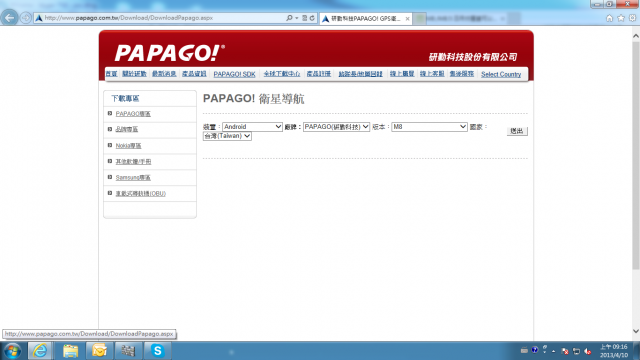Open the browser Tools gear icon
This screenshot has height=360, width=640.
pos(632,18)
